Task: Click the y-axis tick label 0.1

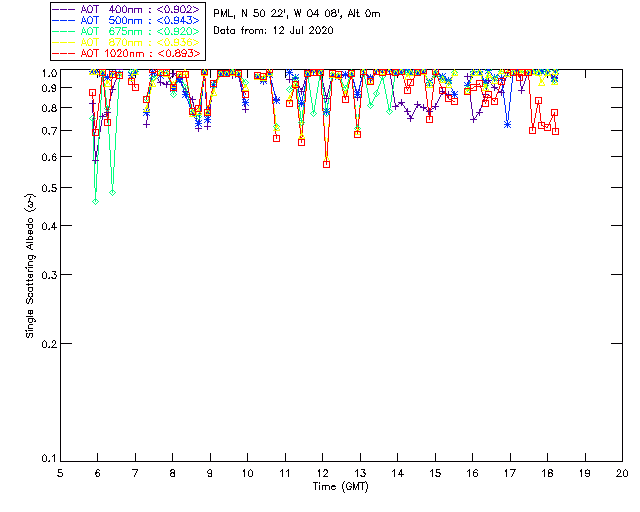Action: tap(49, 459)
